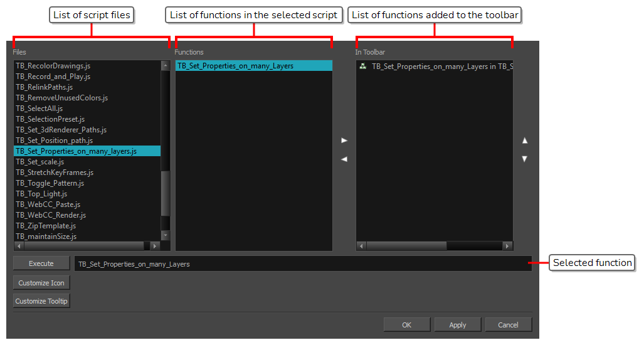This screenshot has width=644, height=345.
Task: Open the Customize Icon dialog
Action: coord(41,283)
